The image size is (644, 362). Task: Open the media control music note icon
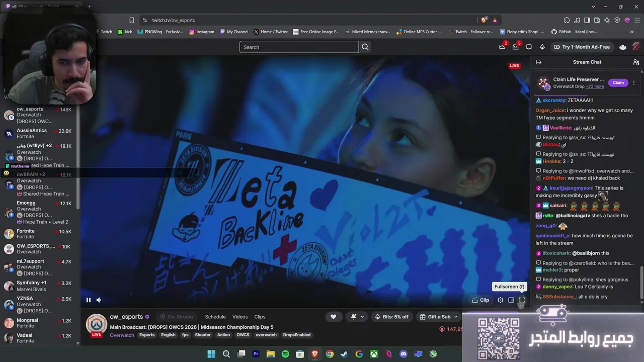(577, 20)
